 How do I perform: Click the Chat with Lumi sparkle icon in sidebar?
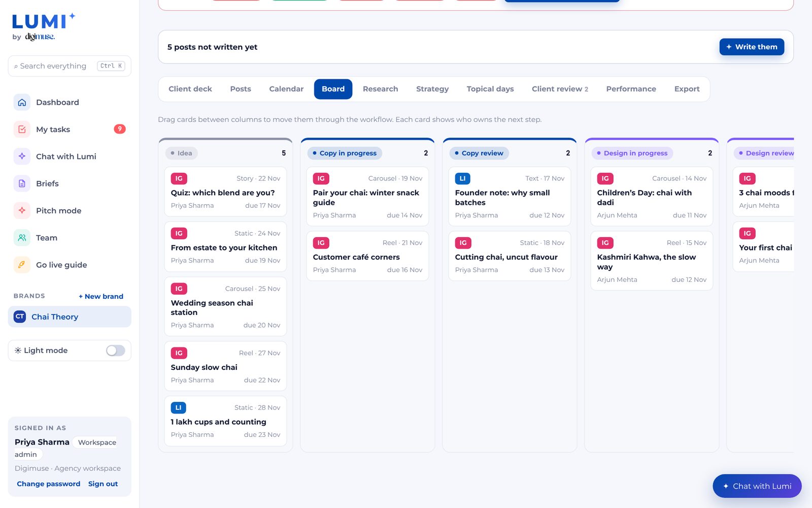point(22,156)
